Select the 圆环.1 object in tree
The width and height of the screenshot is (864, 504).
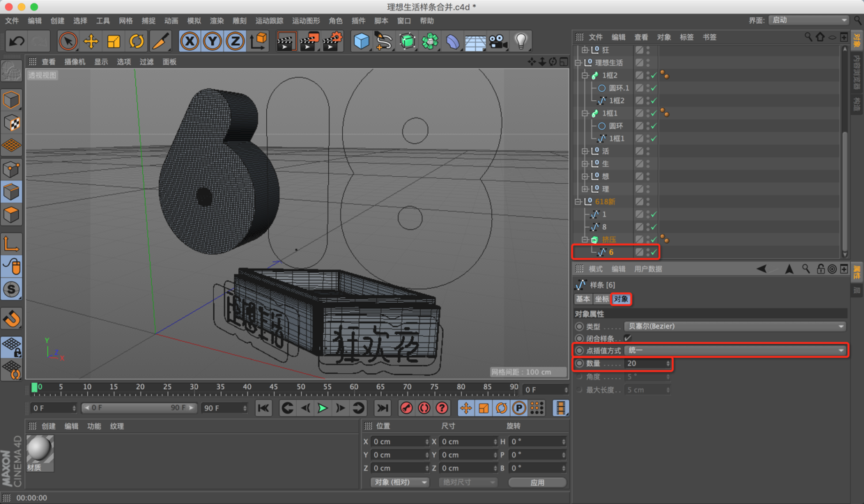tap(618, 88)
